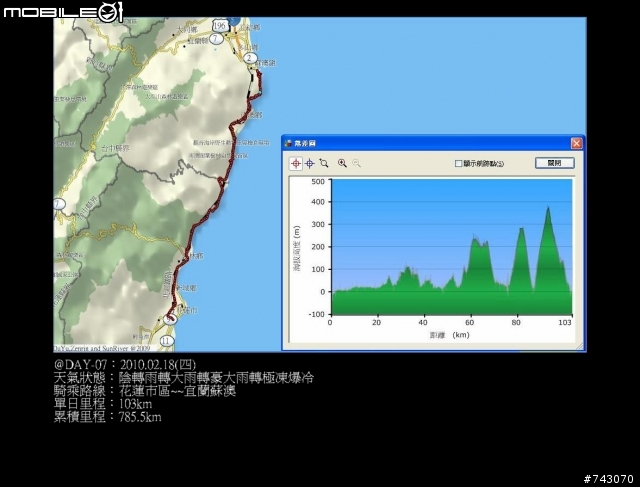Viewport: 640px width, 487px height.
Task: Click the highest peak near 93 km on chart
Action: (x=548, y=208)
